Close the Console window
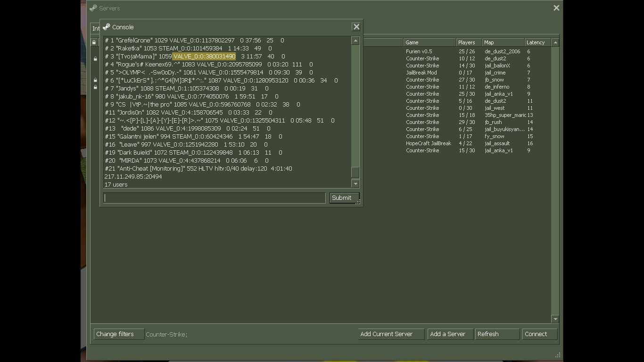Image resolution: width=644 pixels, height=362 pixels. coord(356,27)
